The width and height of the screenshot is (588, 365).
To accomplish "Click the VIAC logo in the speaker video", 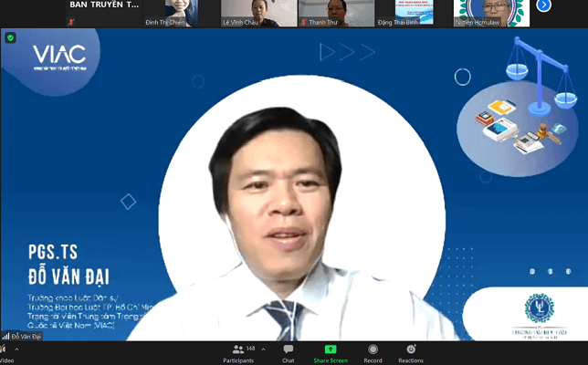I will pos(59,57).
